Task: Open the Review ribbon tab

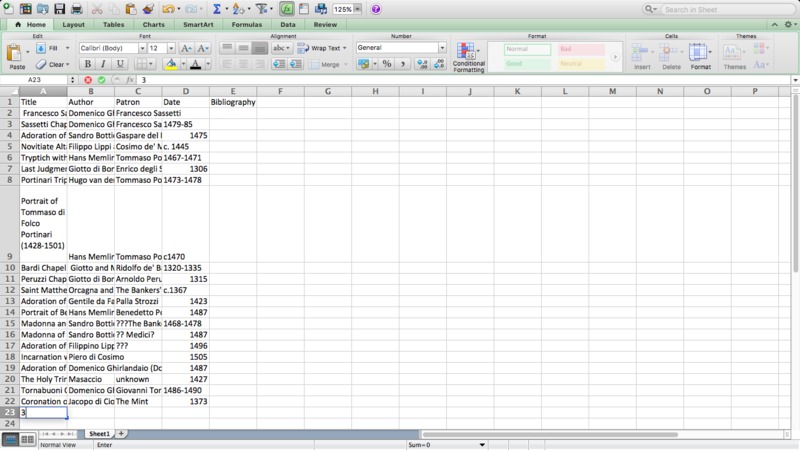Action: (x=325, y=24)
